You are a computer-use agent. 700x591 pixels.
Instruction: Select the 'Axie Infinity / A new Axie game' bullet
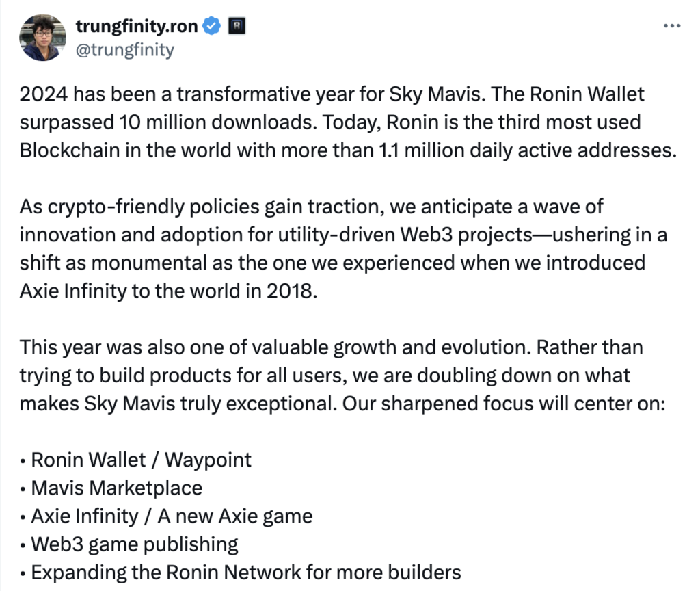(166, 516)
